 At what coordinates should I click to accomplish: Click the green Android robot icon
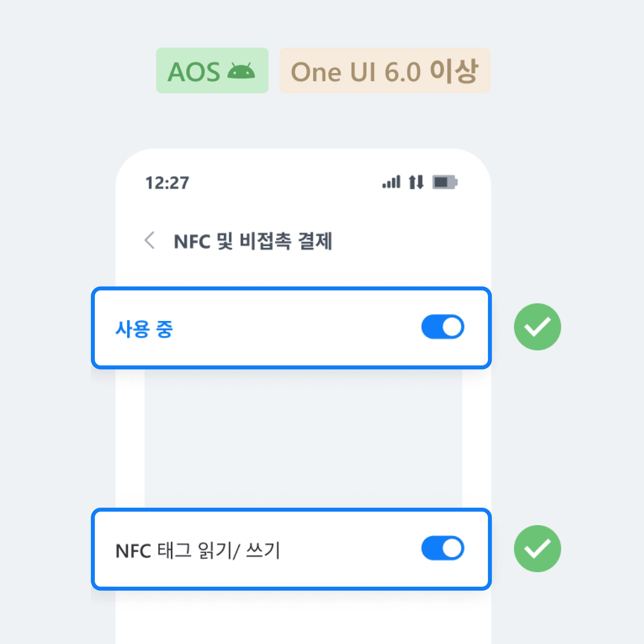pyautogui.click(x=241, y=71)
